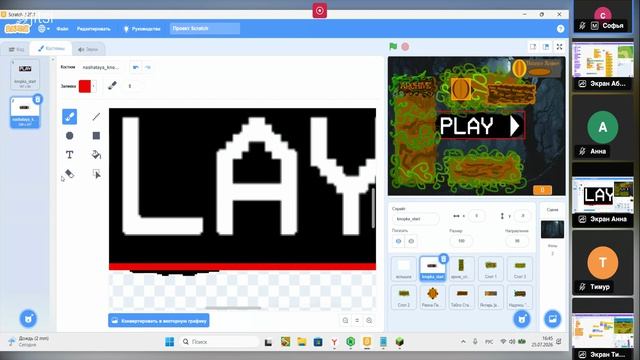Select the first white sprite in list

[x=404, y=269]
